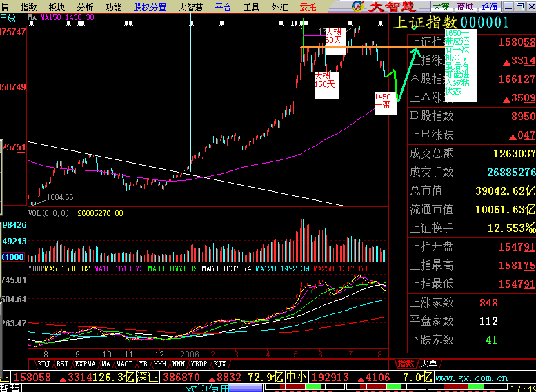The height and width of the screenshot is (392, 536).
Task: Click the MA10 1613.73 label
Action: tap(119, 269)
